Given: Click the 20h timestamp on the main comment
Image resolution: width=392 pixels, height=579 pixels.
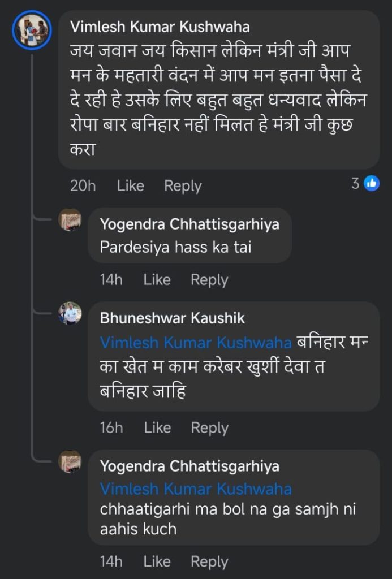Looking at the screenshot, I should 83,186.
